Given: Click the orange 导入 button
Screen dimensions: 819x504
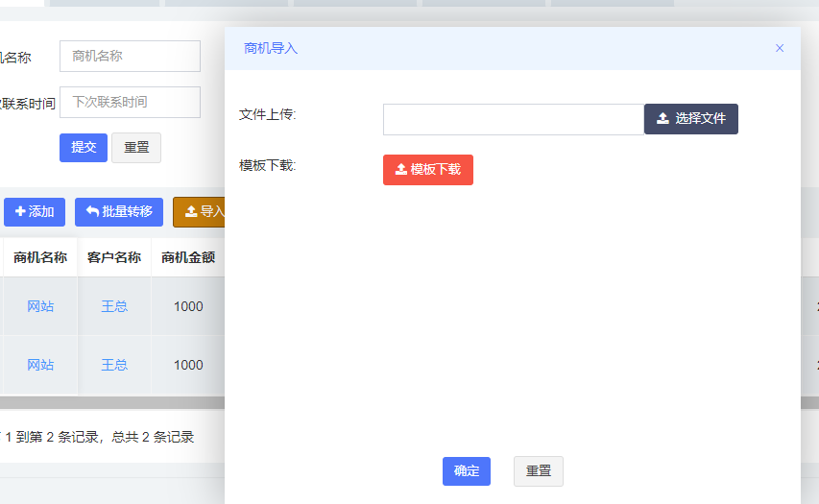Looking at the screenshot, I should [x=199, y=212].
